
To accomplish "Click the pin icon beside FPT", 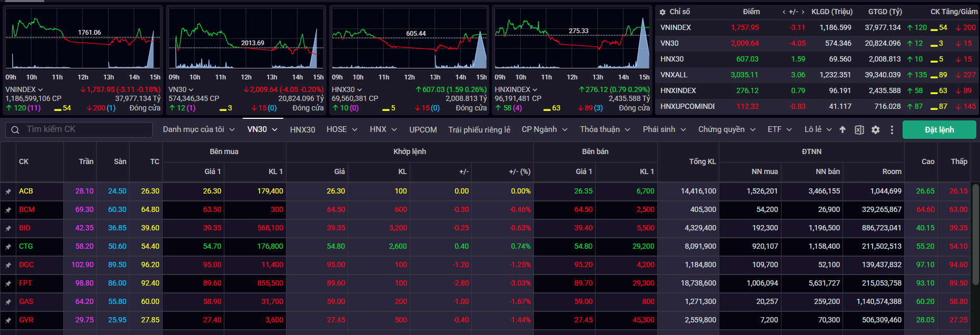I will pos(8,283).
